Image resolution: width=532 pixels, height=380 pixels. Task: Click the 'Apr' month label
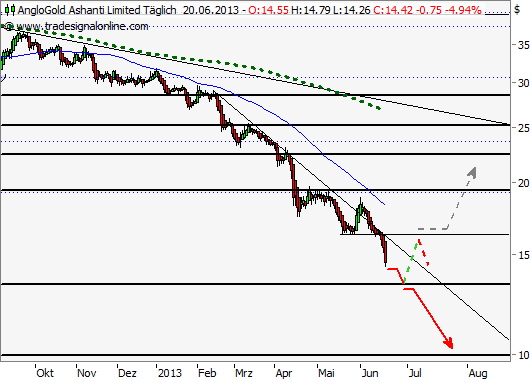click(284, 373)
